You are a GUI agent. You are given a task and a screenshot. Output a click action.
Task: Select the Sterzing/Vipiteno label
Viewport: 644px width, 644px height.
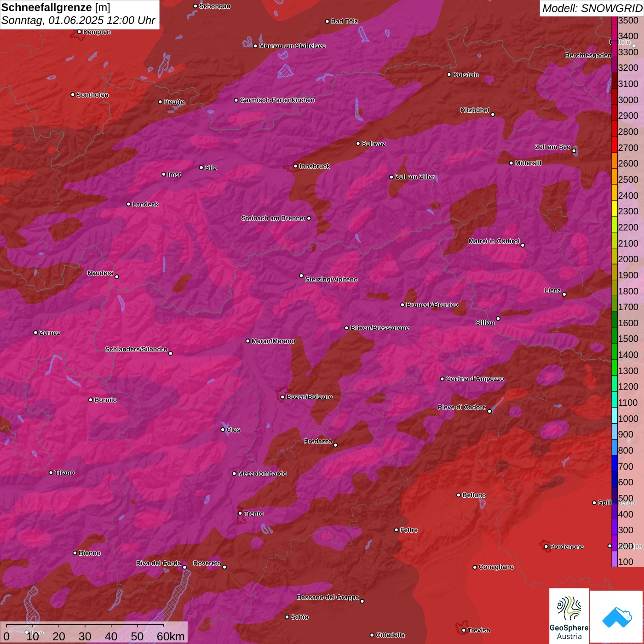click(331, 279)
